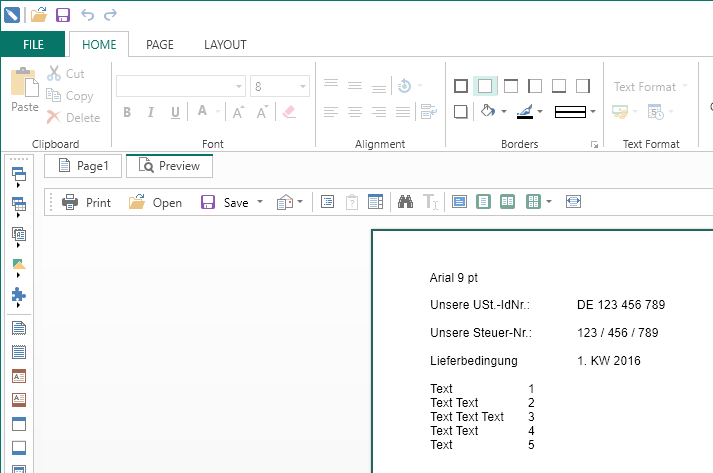Align text to bottom
The height and width of the screenshot is (473, 713).
(379, 86)
